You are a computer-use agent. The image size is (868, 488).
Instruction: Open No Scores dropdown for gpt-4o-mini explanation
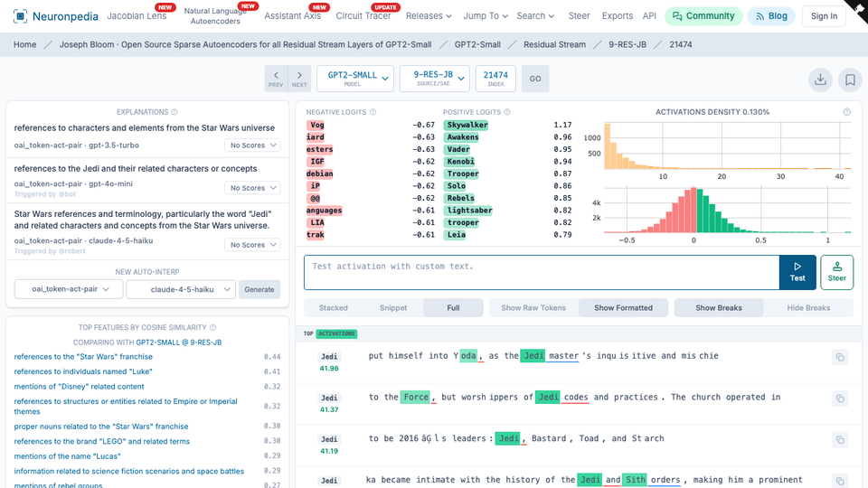pos(252,188)
